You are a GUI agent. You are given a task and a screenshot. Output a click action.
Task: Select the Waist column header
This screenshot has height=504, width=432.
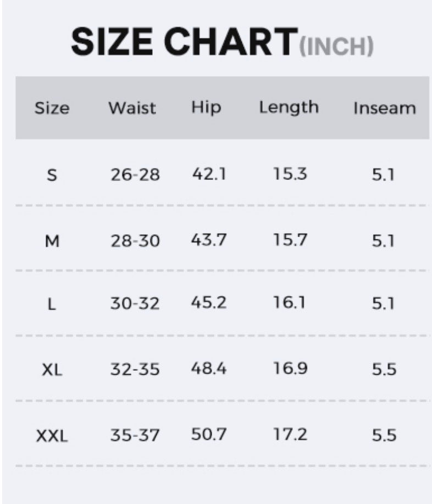132,108
